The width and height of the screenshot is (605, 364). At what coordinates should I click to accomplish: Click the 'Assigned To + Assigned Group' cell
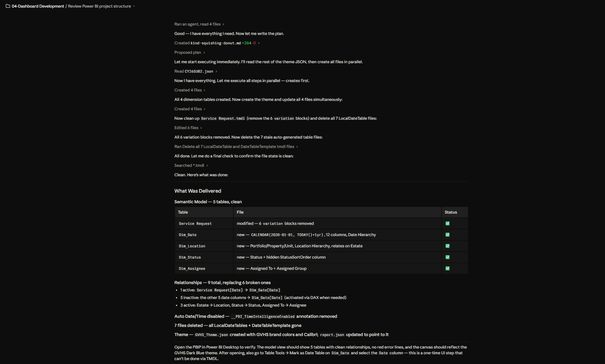coord(337,268)
